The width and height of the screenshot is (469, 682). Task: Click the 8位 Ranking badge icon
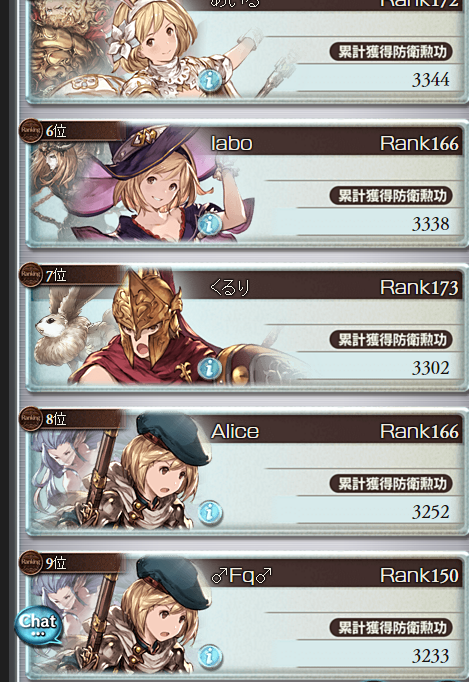[30, 419]
